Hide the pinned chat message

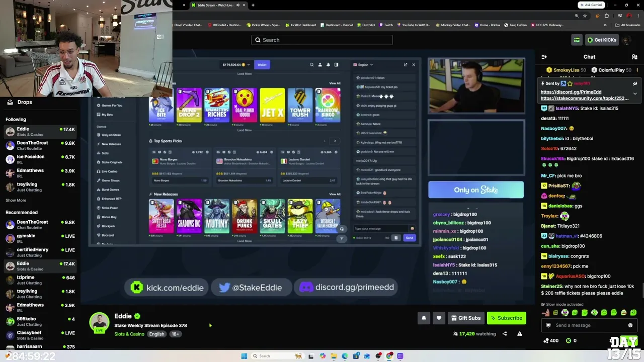[x=635, y=83]
